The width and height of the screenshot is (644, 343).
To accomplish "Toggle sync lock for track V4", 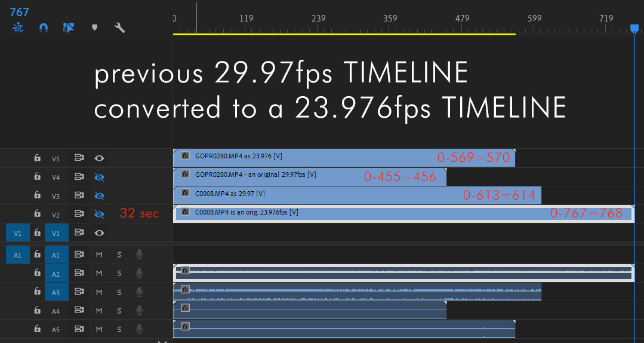I will pyautogui.click(x=79, y=176).
